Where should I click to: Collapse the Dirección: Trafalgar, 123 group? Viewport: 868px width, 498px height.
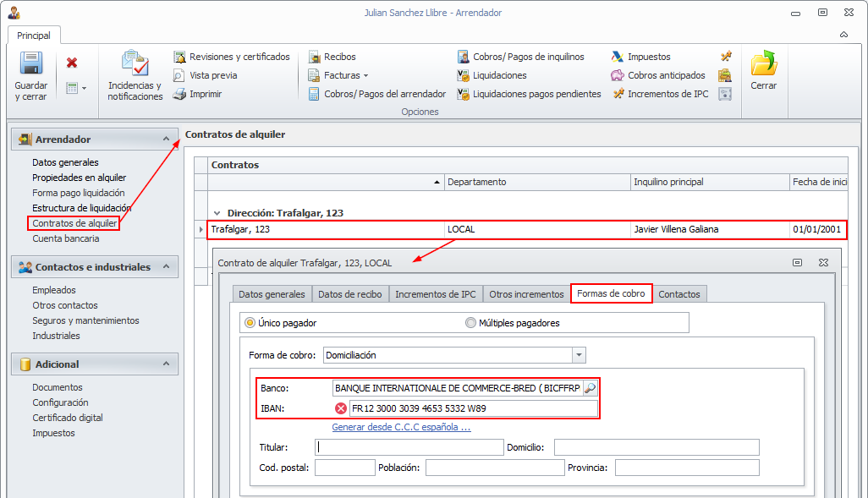click(x=217, y=213)
